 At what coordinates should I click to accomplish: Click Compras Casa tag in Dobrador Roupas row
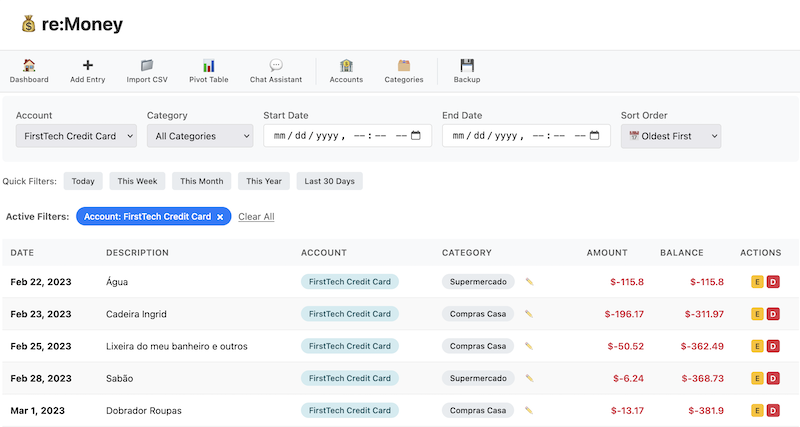coord(478,410)
